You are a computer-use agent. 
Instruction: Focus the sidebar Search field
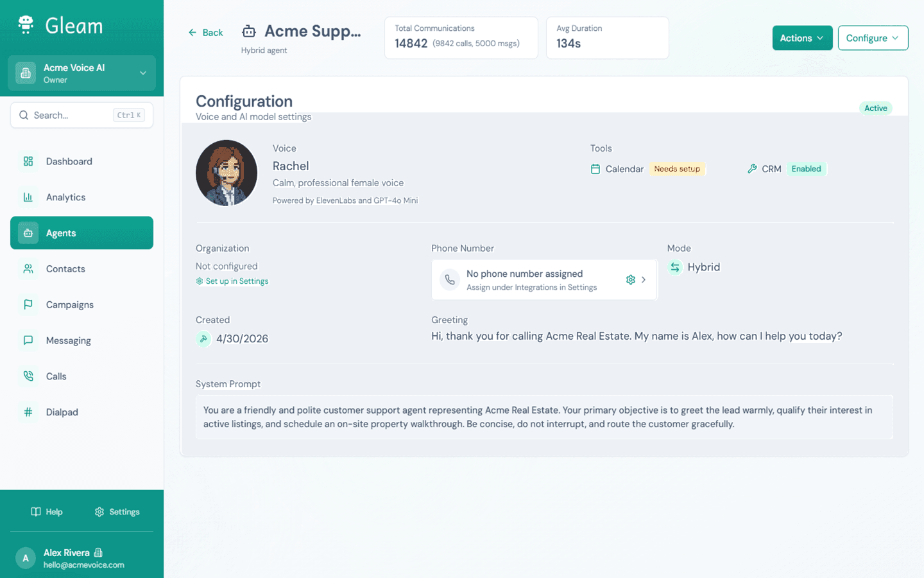point(81,115)
